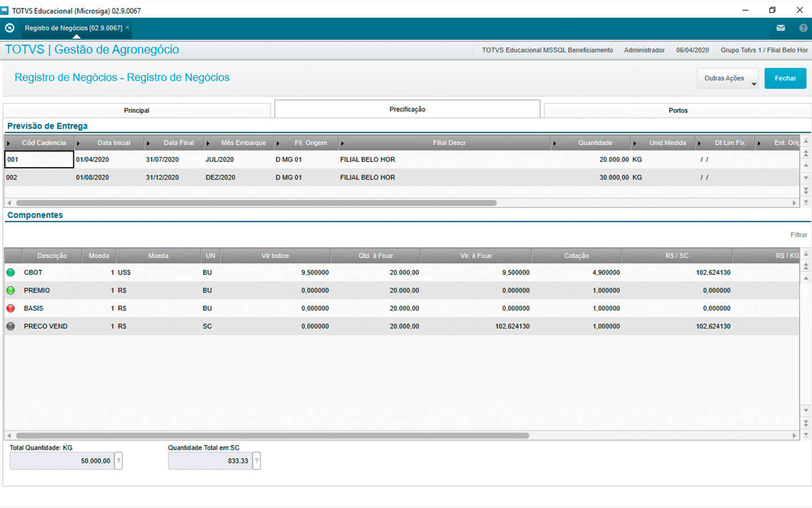
Task: Click the TOTVS home logo icon
Action: [x=10, y=28]
